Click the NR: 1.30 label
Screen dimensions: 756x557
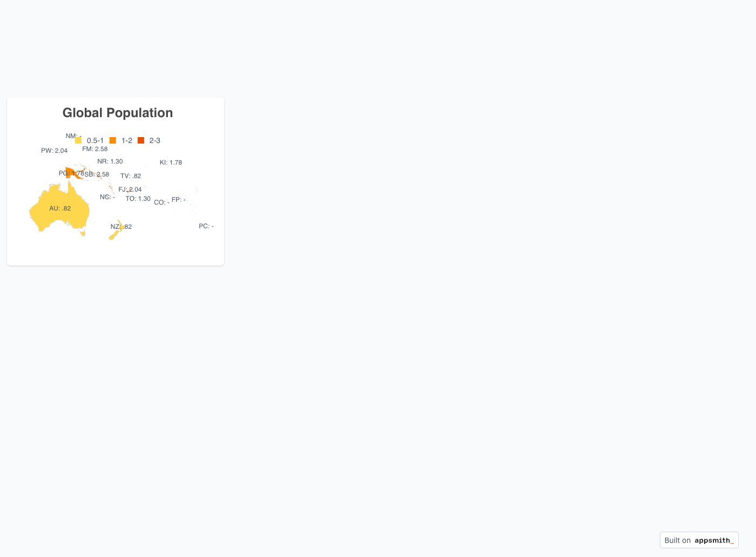[x=110, y=161]
